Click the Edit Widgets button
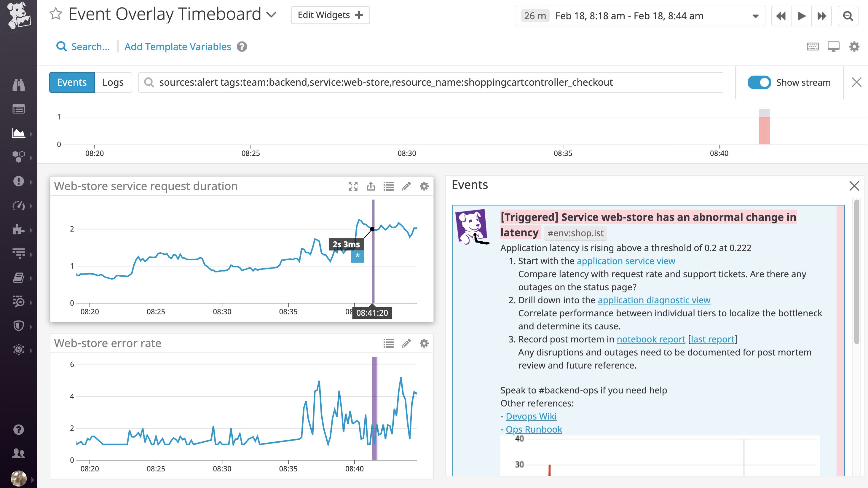 (330, 15)
